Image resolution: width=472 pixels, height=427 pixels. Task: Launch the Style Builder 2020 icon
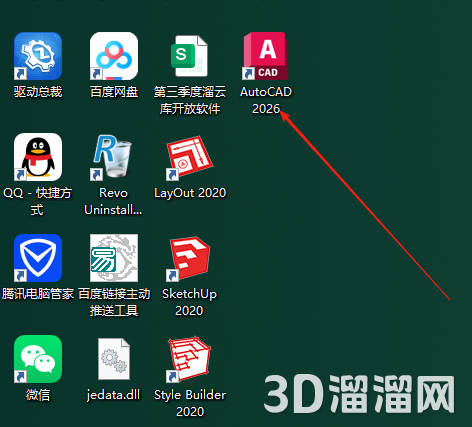190,359
